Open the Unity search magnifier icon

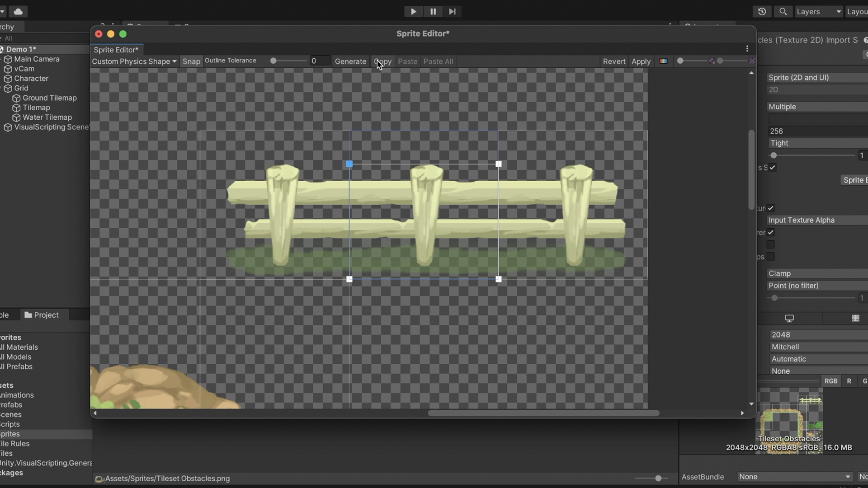point(783,12)
